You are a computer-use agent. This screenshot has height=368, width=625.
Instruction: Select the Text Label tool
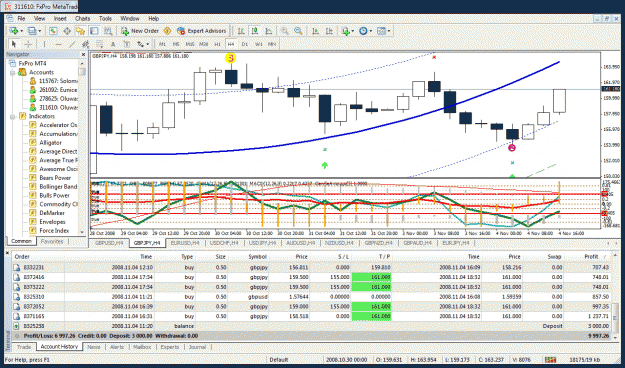tap(127, 44)
